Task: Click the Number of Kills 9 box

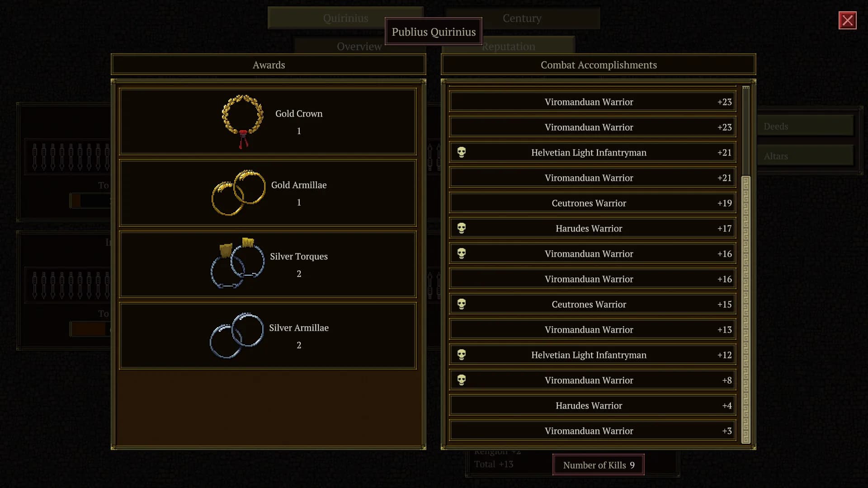Action: tap(599, 465)
